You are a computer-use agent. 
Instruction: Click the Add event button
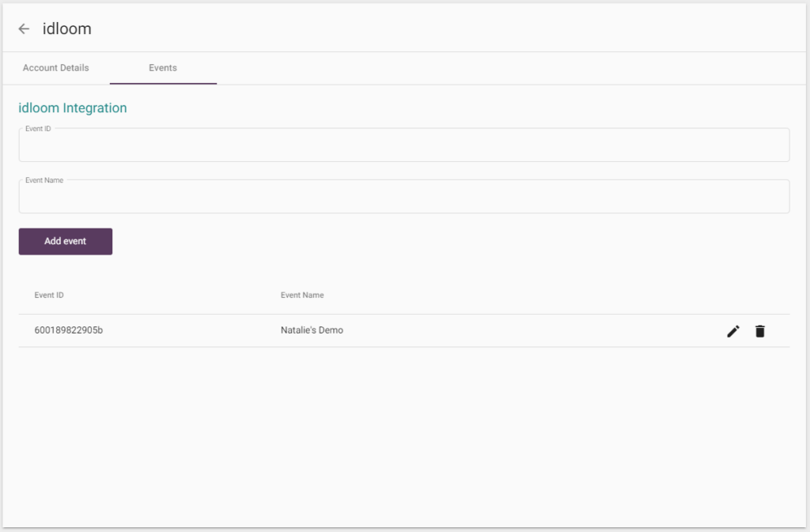[66, 241]
